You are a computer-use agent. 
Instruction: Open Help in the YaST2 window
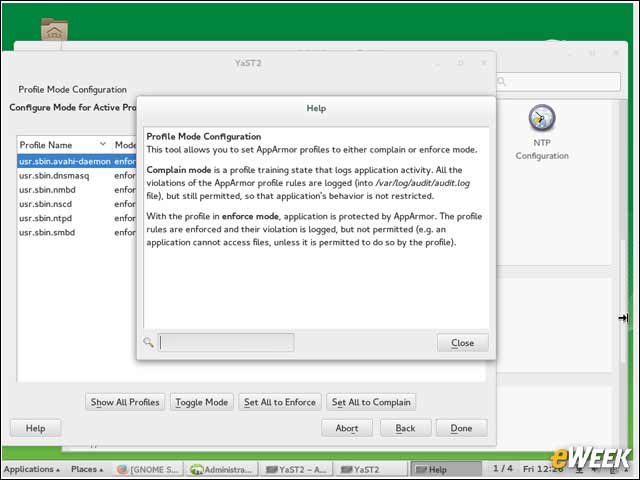36,428
